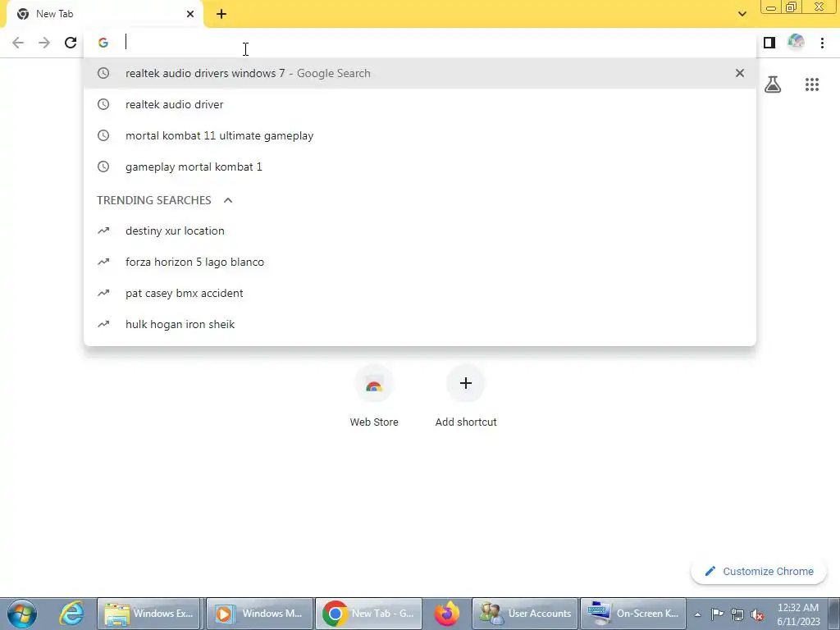Click clock icon beside realtek audio driver
The width and height of the screenshot is (840, 630).
[103, 104]
